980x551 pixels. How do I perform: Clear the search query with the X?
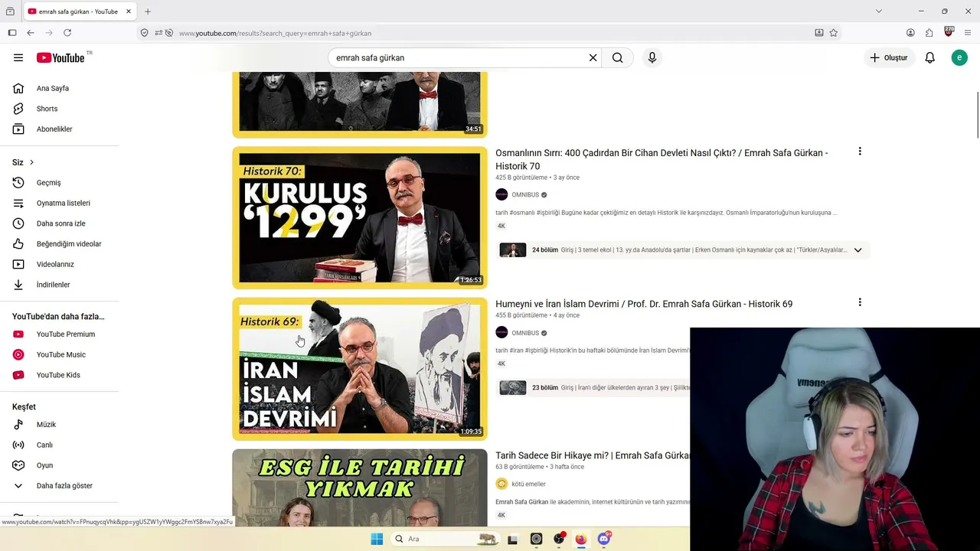click(593, 57)
